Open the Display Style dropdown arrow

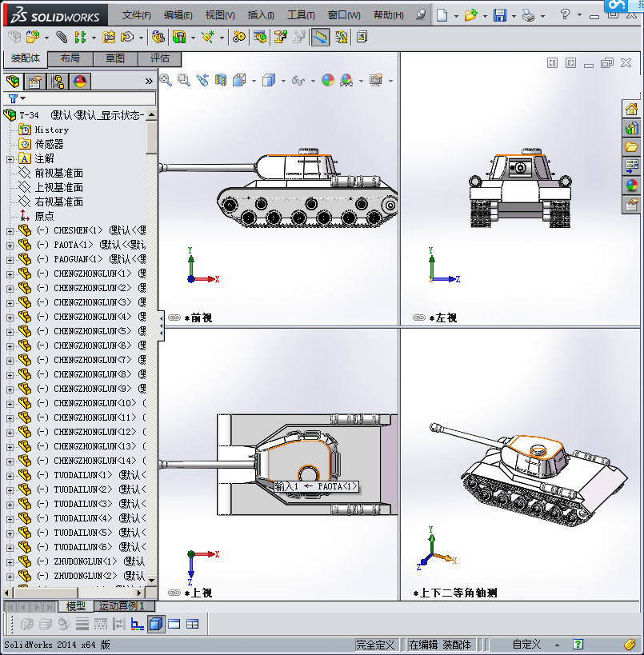coord(282,81)
